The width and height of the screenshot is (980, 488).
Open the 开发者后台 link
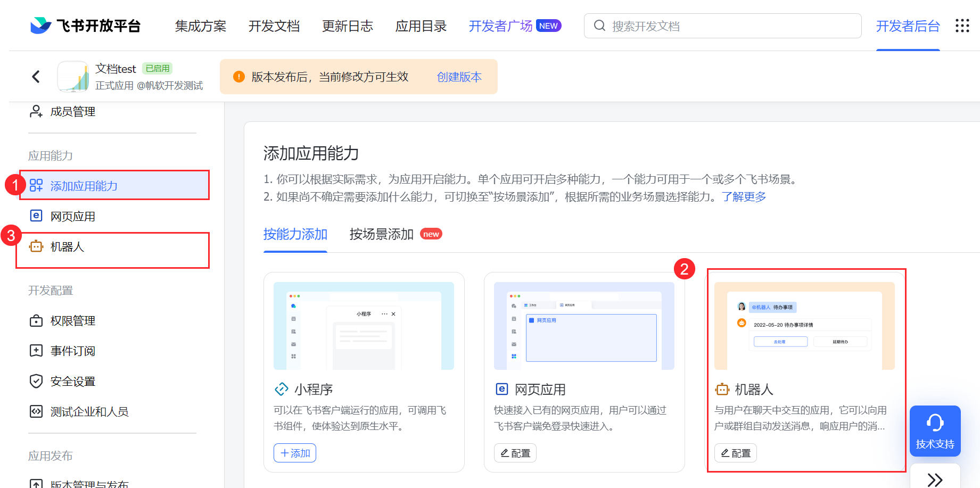[908, 26]
